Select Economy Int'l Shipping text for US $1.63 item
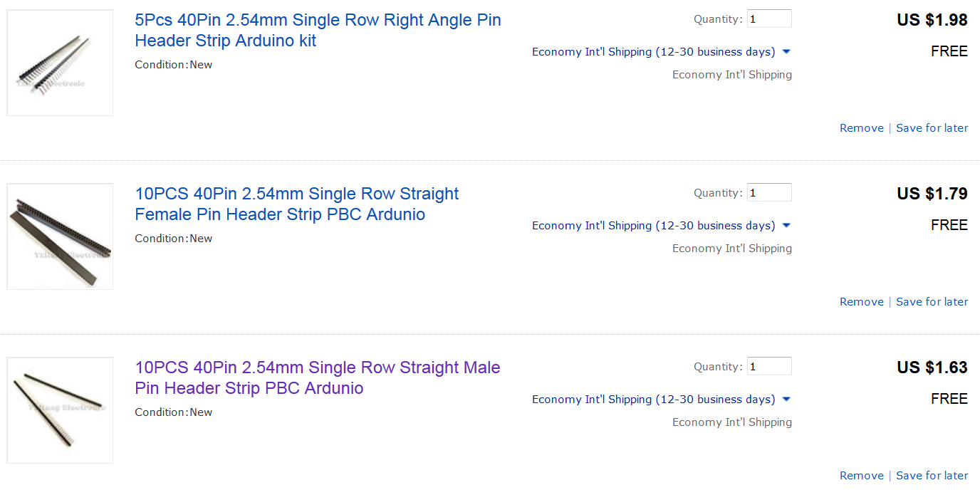The width and height of the screenshot is (980, 490). (x=732, y=422)
